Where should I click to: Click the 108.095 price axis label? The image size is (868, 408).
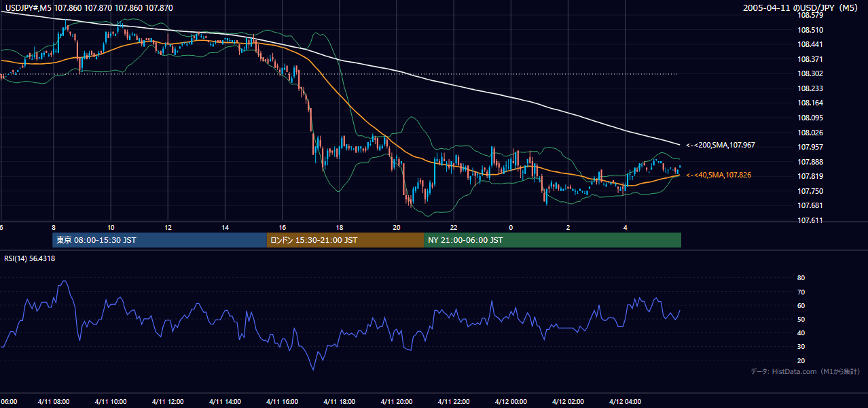[810, 118]
